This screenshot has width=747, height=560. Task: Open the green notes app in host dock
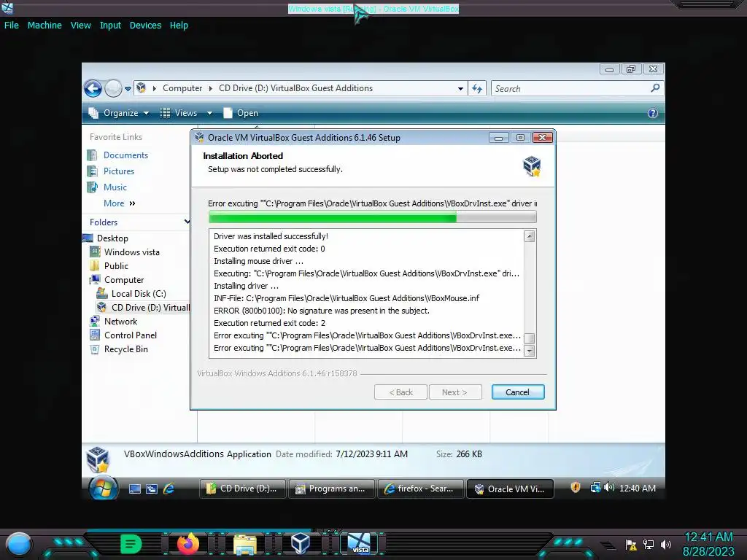click(x=131, y=543)
